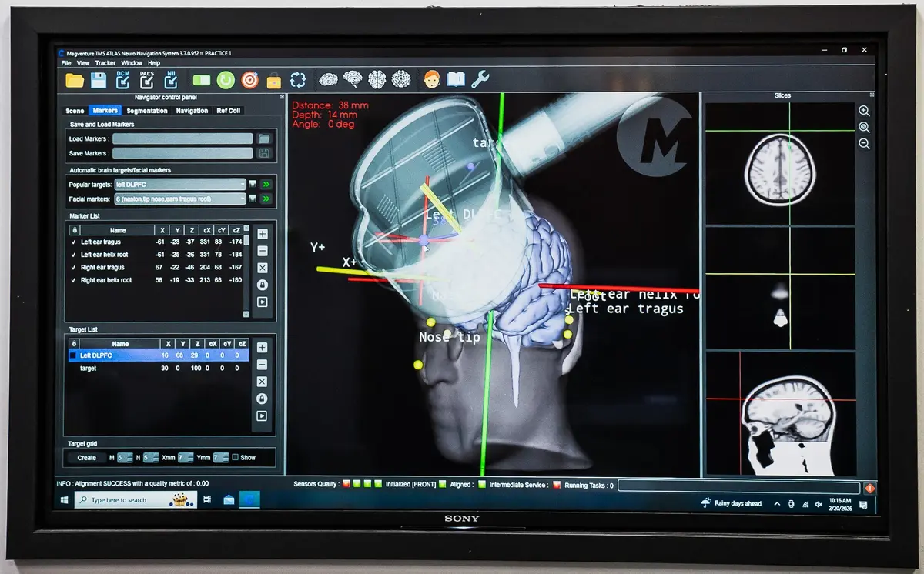
Task: Select the 'target' row in Target List
Action: tap(159, 369)
